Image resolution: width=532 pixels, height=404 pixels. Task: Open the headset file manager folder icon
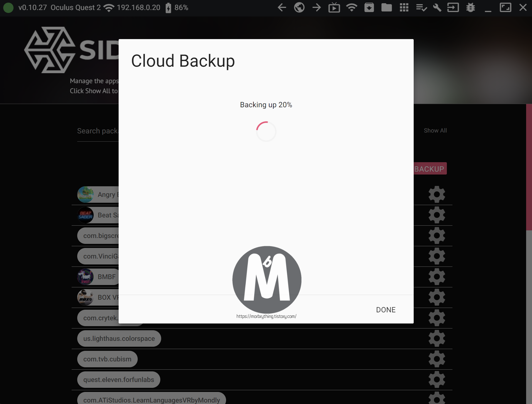pos(387,8)
